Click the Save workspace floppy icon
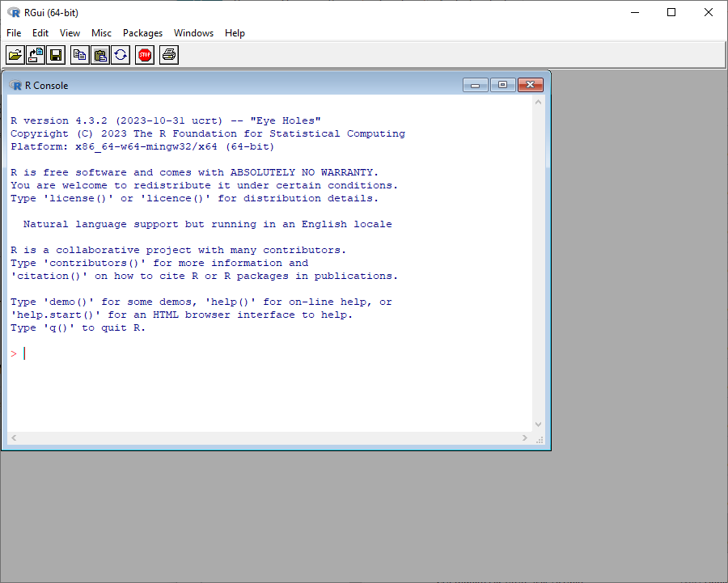 (x=56, y=55)
